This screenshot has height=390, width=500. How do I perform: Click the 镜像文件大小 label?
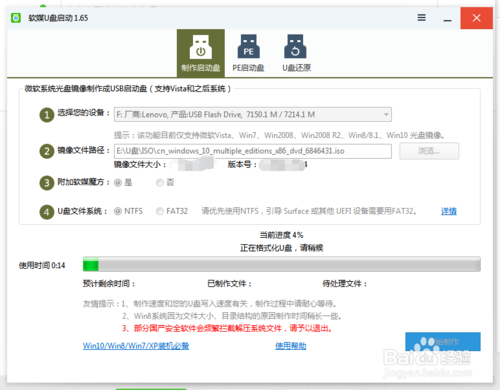(140, 164)
